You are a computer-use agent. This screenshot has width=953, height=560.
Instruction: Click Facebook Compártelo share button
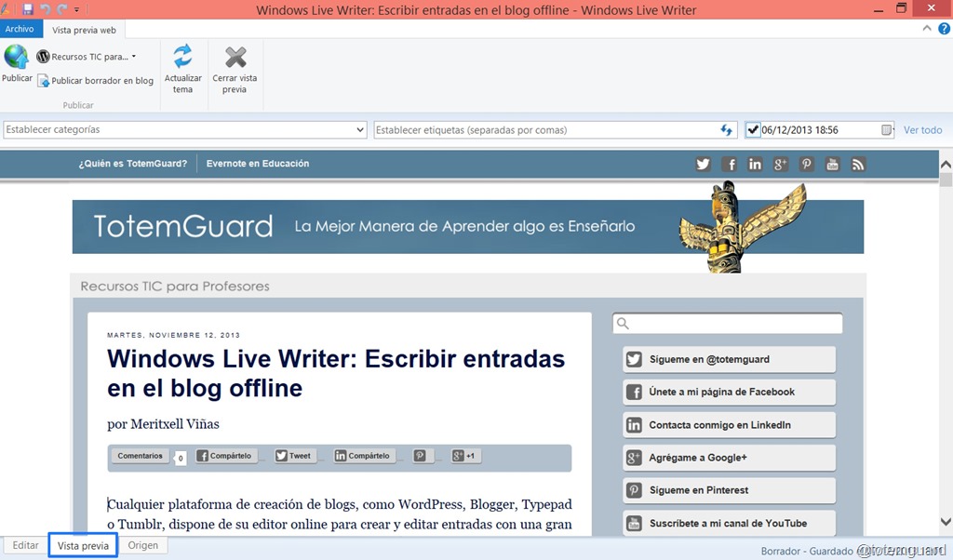coord(225,456)
